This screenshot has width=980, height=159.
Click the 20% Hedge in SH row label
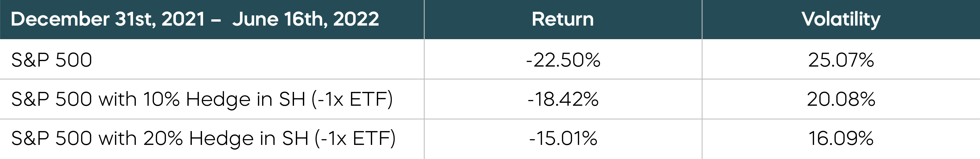tap(203, 138)
